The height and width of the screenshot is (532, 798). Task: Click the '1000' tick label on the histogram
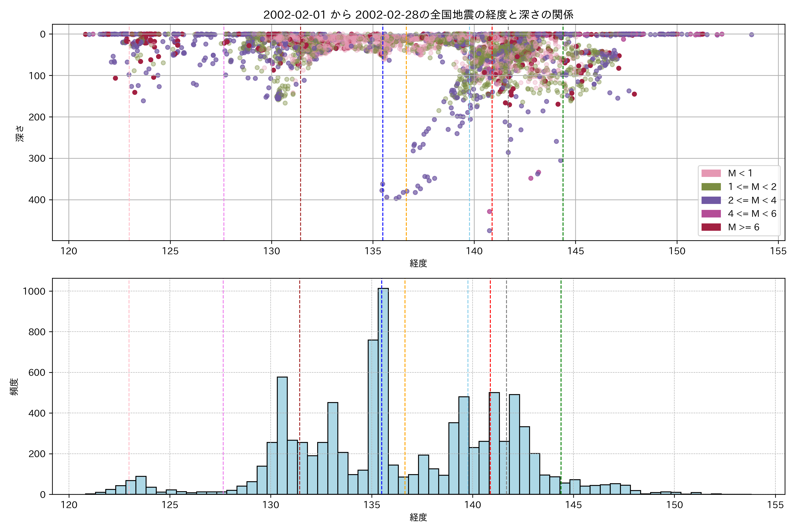tap(34, 291)
